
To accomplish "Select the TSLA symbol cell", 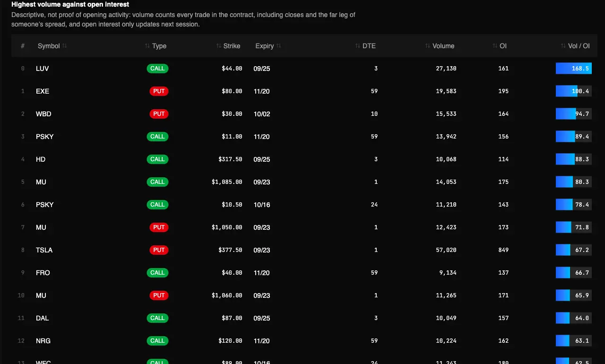I will pos(44,250).
